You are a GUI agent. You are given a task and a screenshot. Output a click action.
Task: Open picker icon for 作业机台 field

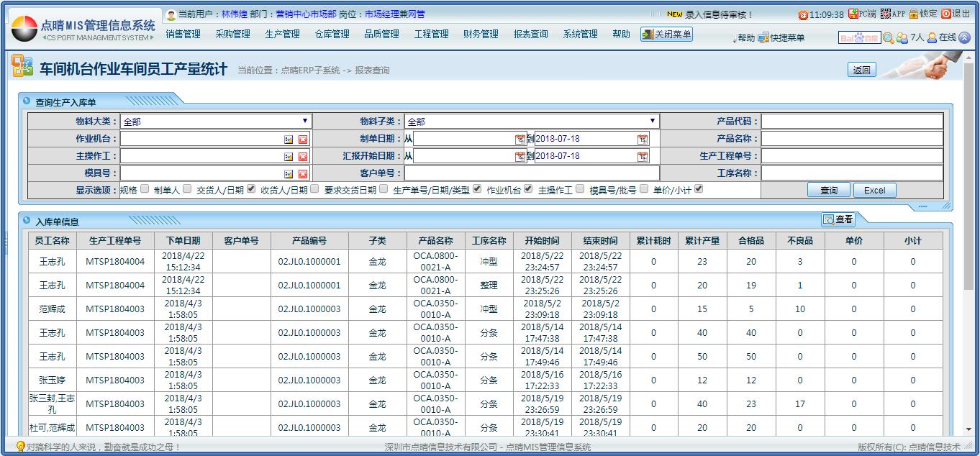pos(289,140)
